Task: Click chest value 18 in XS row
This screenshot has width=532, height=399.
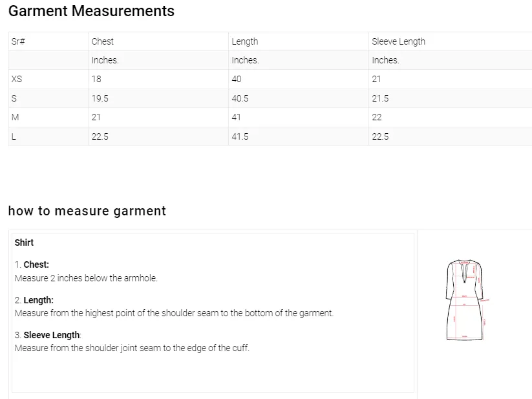Action: coord(96,79)
